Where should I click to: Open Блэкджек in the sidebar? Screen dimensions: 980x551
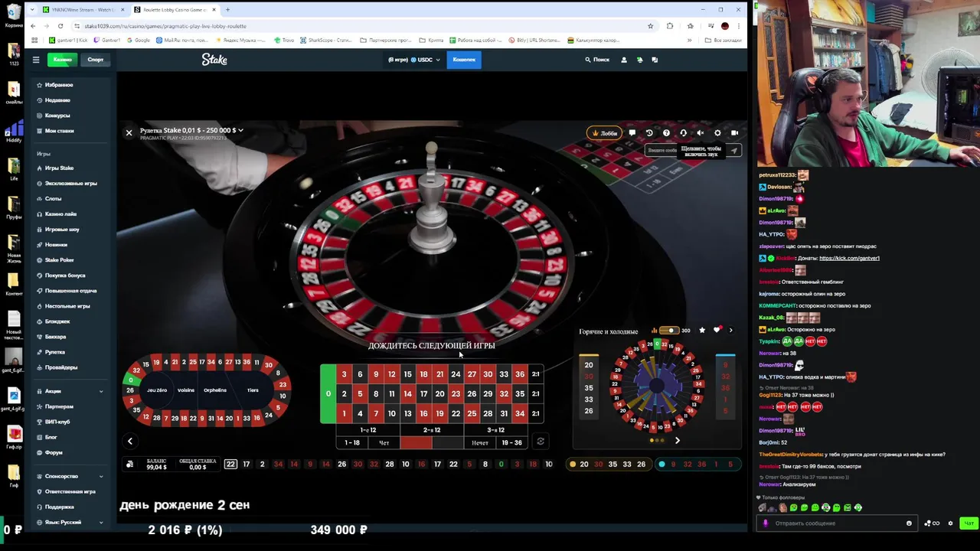pyautogui.click(x=57, y=321)
